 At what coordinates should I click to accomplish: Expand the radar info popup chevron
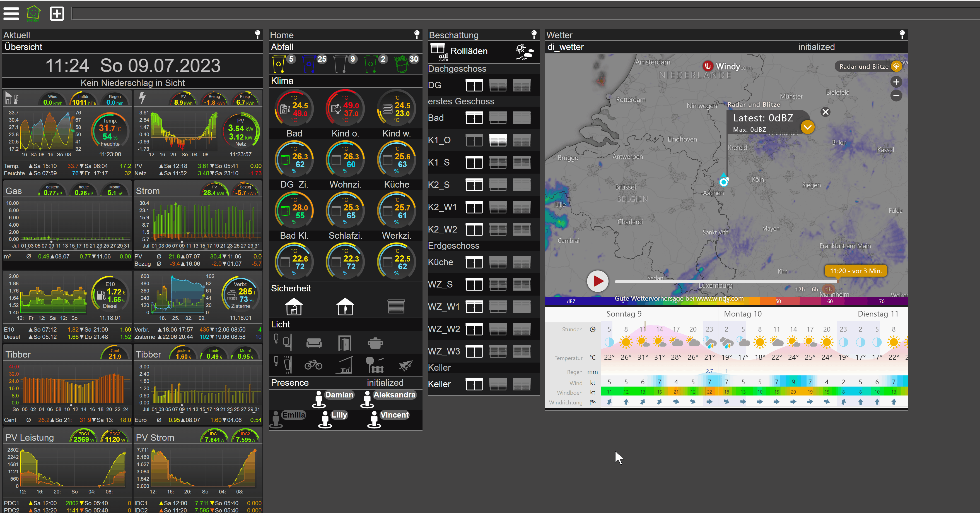(x=807, y=127)
